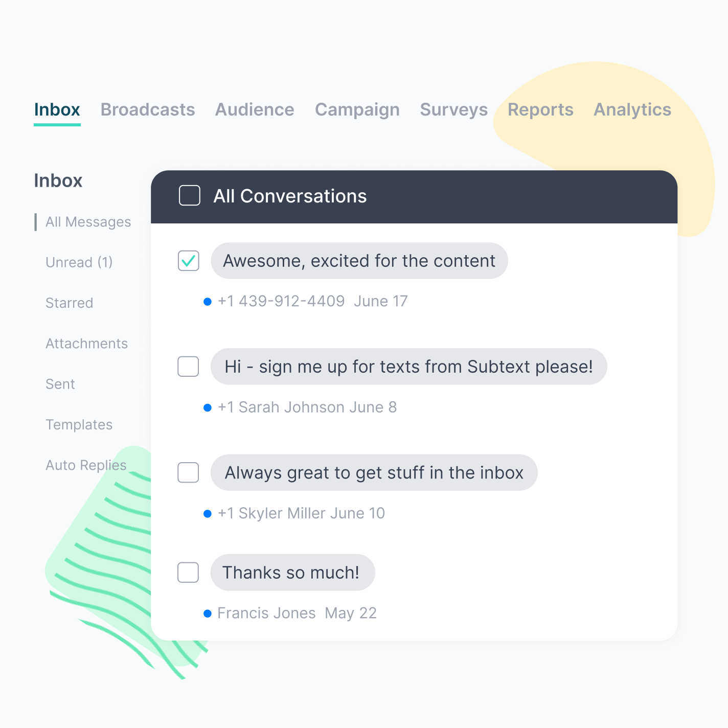728x728 pixels.
Task: Open the Surveys tab
Action: coord(453,109)
